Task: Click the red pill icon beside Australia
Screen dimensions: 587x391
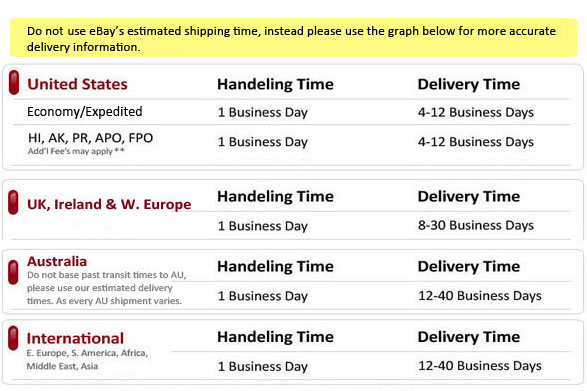Action: [13, 272]
